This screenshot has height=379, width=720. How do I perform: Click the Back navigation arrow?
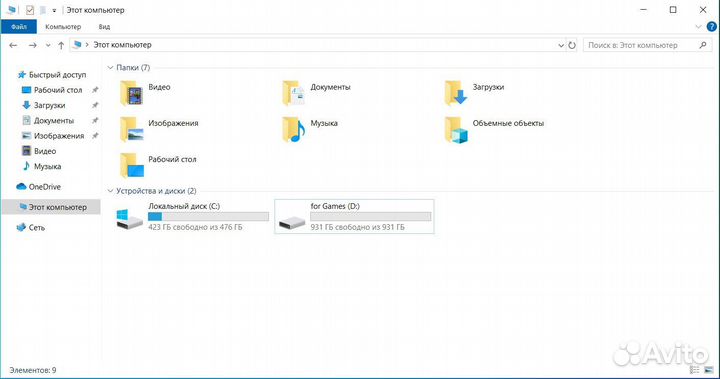[13, 45]
